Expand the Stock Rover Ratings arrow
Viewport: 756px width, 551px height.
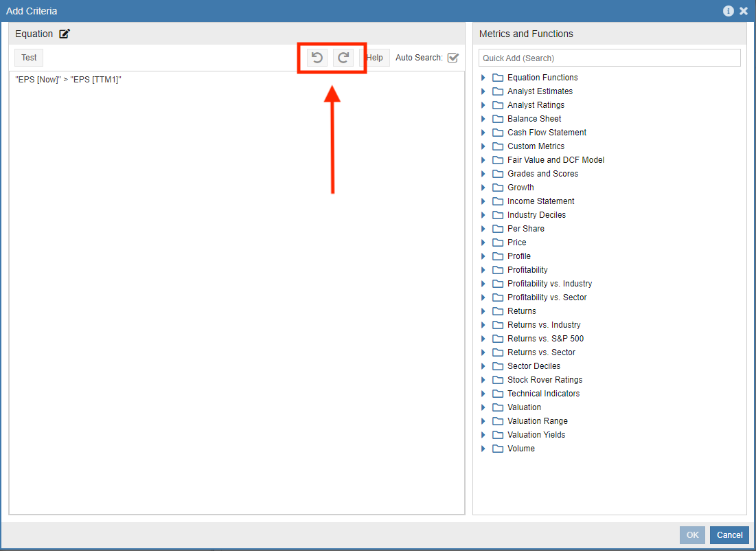point(483,380)
